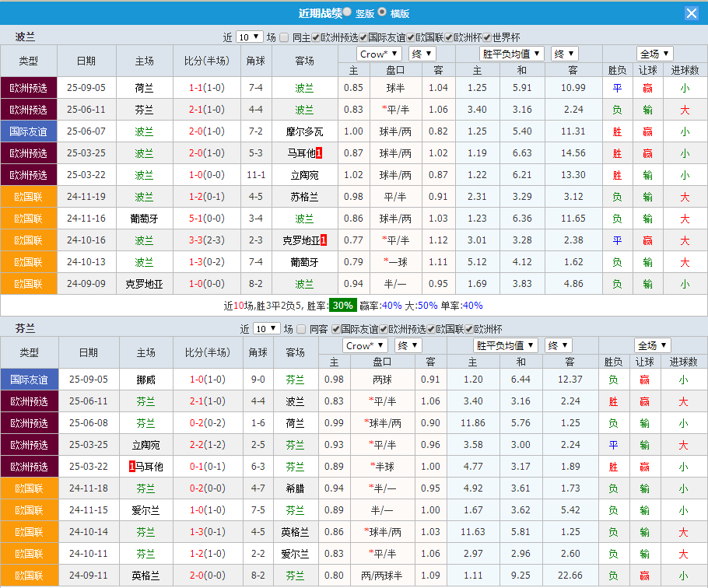Change the 近10场 match count dropdown for Poland
Viewport: 708px width, 588px height.
[251, 36]
